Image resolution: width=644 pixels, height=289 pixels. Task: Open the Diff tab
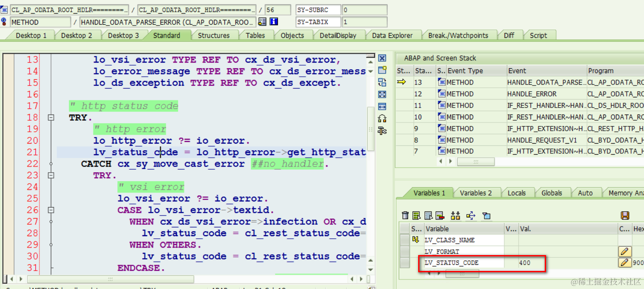pyautogui.click(x=509, y=35)
